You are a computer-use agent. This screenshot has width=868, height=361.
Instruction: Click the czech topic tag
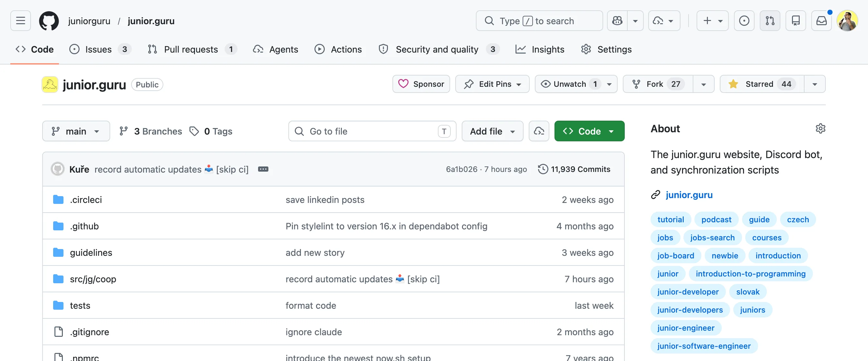pyautogui.click(x=797, y=219)
